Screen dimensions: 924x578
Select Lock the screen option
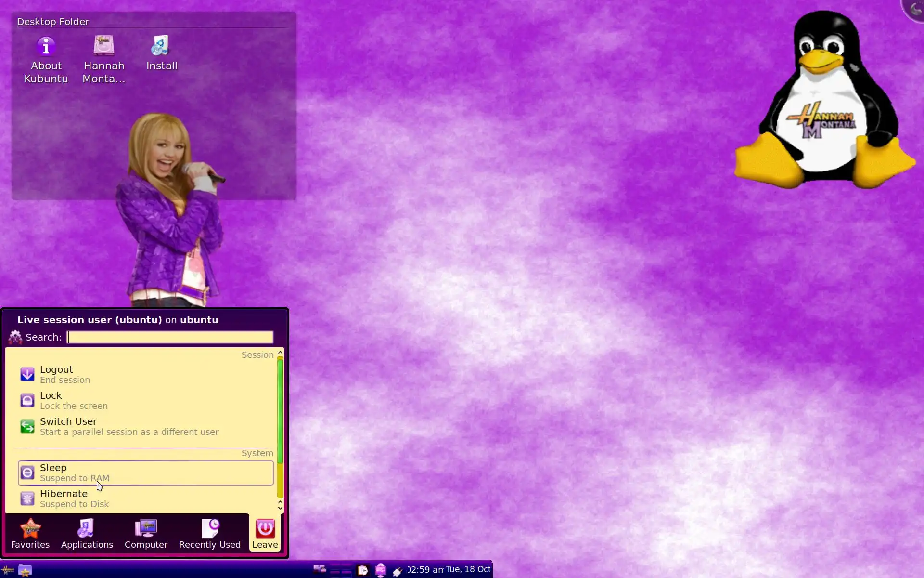coord(51,400)
